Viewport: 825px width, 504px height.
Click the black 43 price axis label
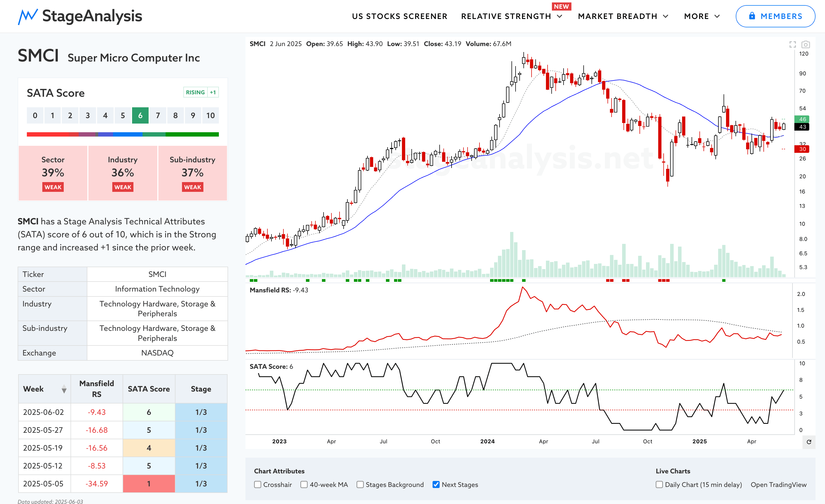pos(802,127)
